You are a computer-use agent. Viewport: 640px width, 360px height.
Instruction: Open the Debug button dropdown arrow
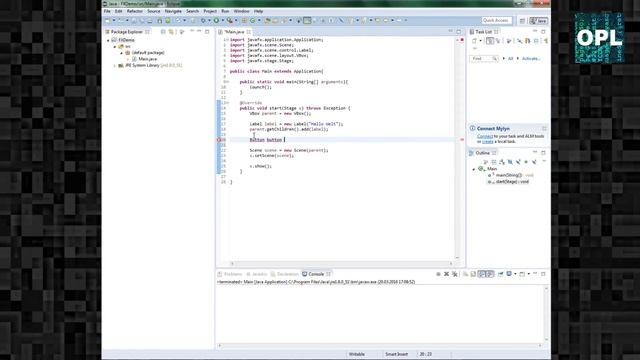(x=209, y=20)
